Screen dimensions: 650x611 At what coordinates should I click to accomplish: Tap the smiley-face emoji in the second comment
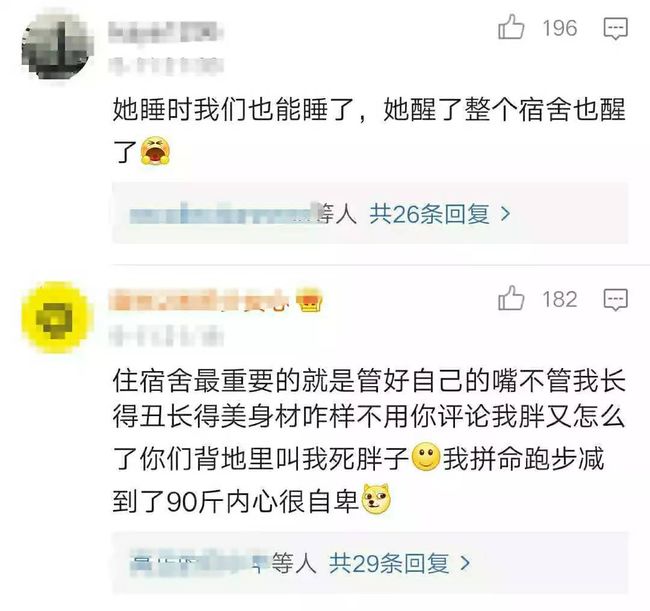tap(425, 457)
